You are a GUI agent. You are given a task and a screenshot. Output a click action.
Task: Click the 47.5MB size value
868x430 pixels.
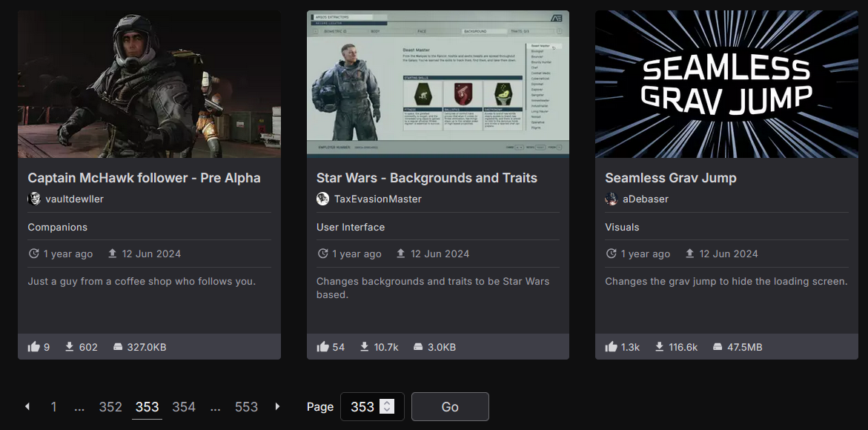click(744, 348)
